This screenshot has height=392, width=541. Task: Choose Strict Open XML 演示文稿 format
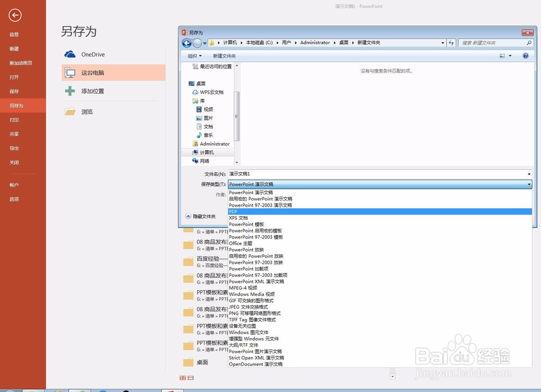380,358
